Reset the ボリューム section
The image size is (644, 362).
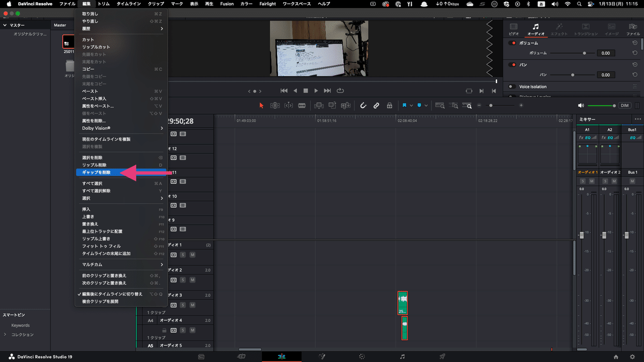pos(635,43)
